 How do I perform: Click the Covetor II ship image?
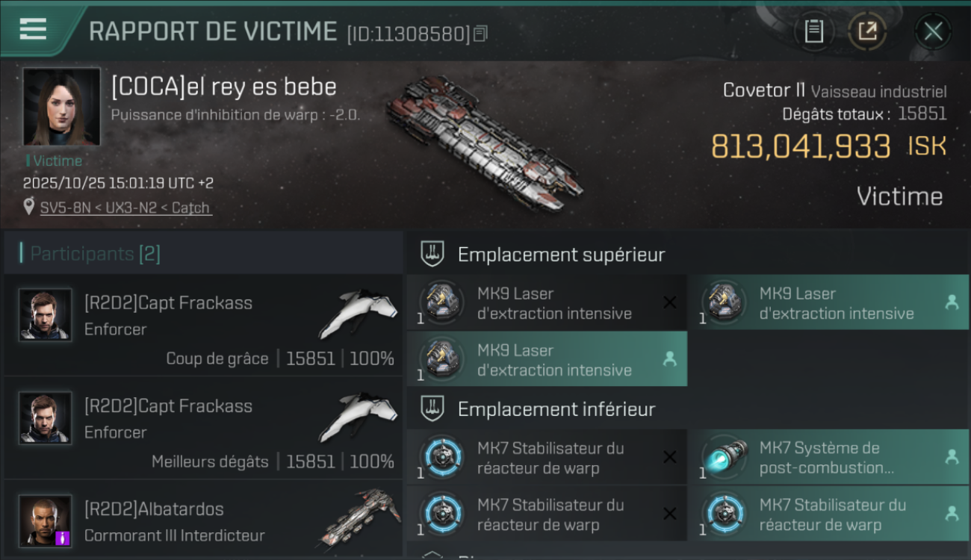pos(484,142)
